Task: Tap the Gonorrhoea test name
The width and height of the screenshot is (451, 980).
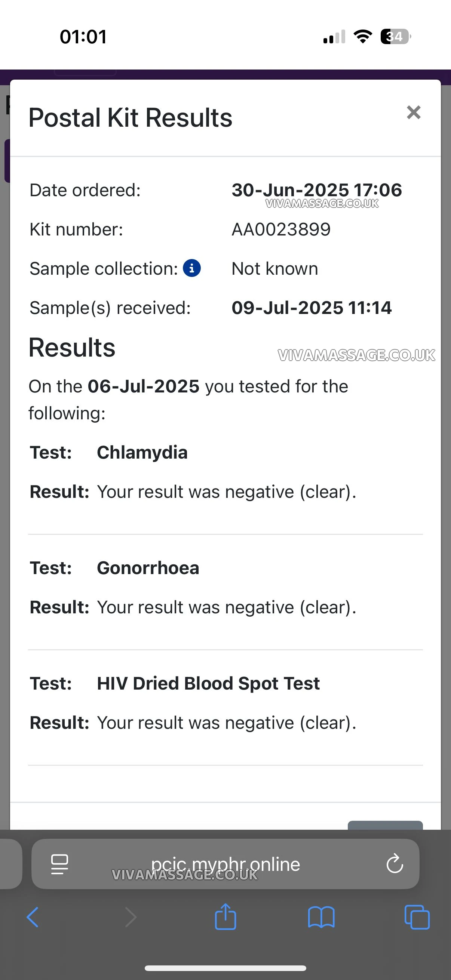Action: (x=148, y=568)
